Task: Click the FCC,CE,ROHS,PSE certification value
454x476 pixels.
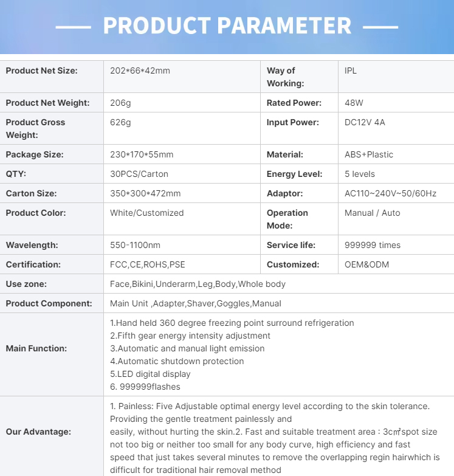Action: point(147,264)
